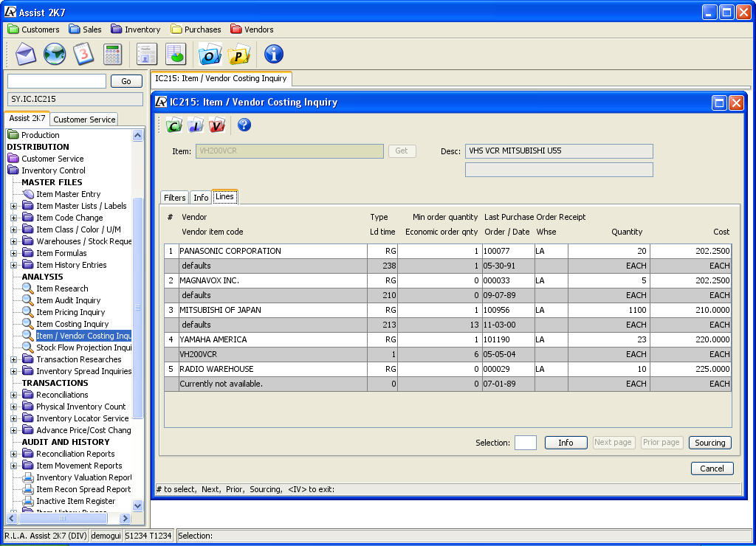Open the blue information icon
This screenshot has height=546, width=756.
tap(273, 54)
